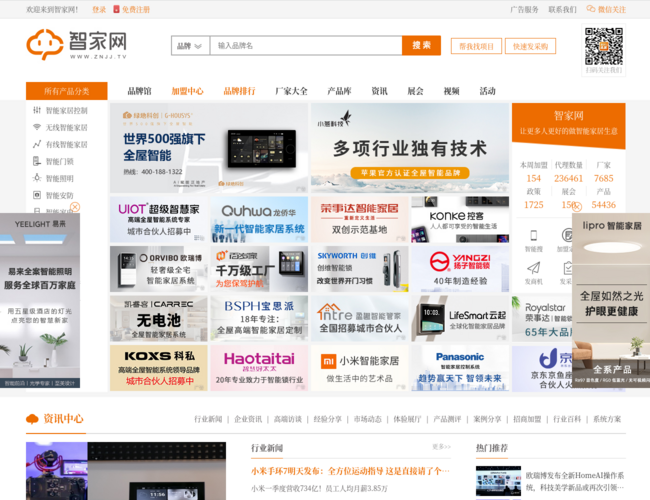Open the 品牌 search type dropdown
The width and height of the screenshot is (650, 500).
click(x=190, y=46)
